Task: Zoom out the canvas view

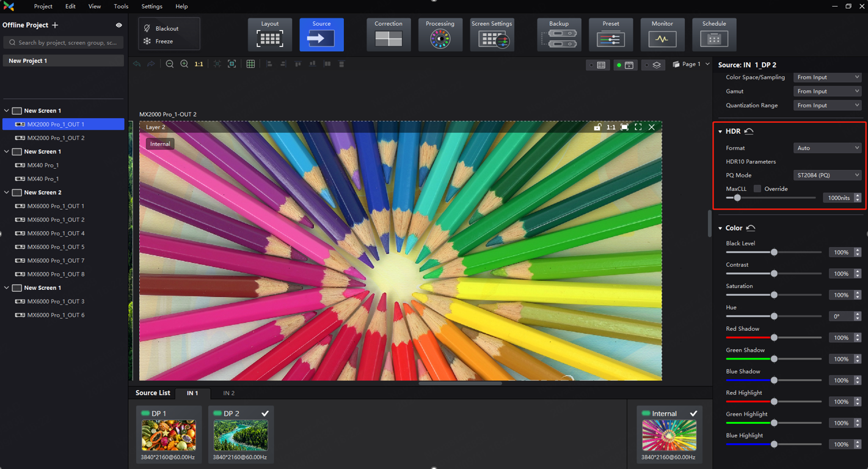Action: click(170, 64)
